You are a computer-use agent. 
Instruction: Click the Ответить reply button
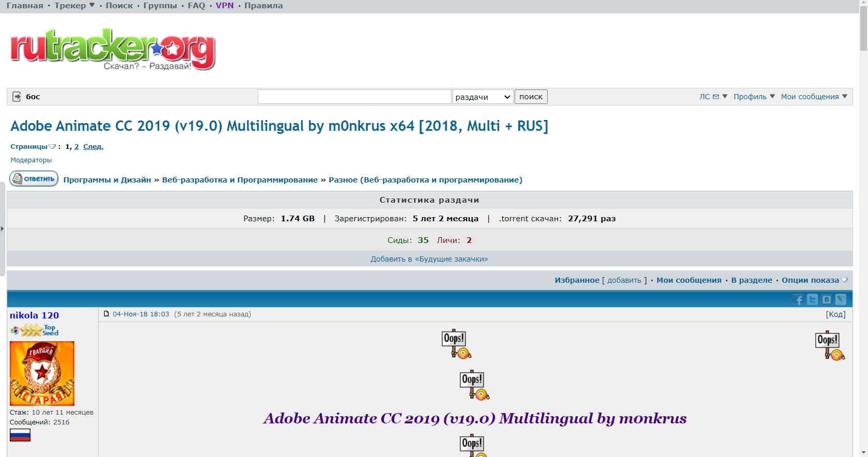tap(34, 179)
